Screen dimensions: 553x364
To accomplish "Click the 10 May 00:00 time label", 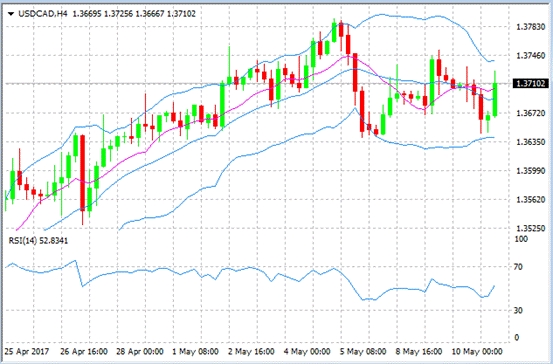I will [477, 352].
